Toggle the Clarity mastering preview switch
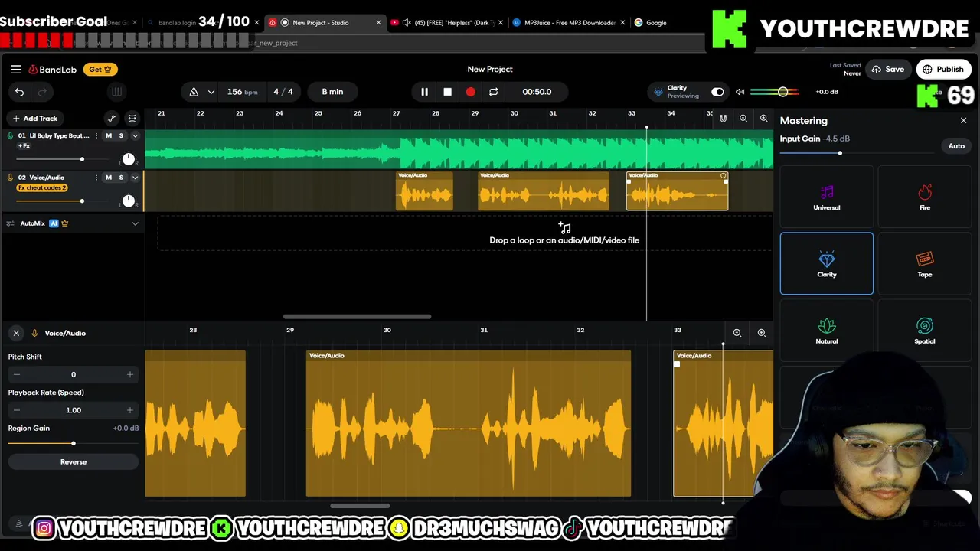 tap(717, 92)
